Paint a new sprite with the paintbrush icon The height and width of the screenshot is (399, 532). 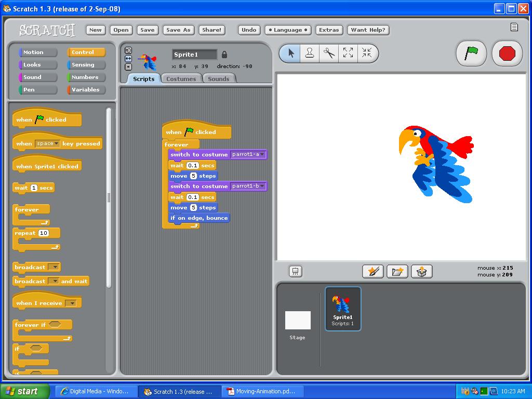tap(373, 271)
